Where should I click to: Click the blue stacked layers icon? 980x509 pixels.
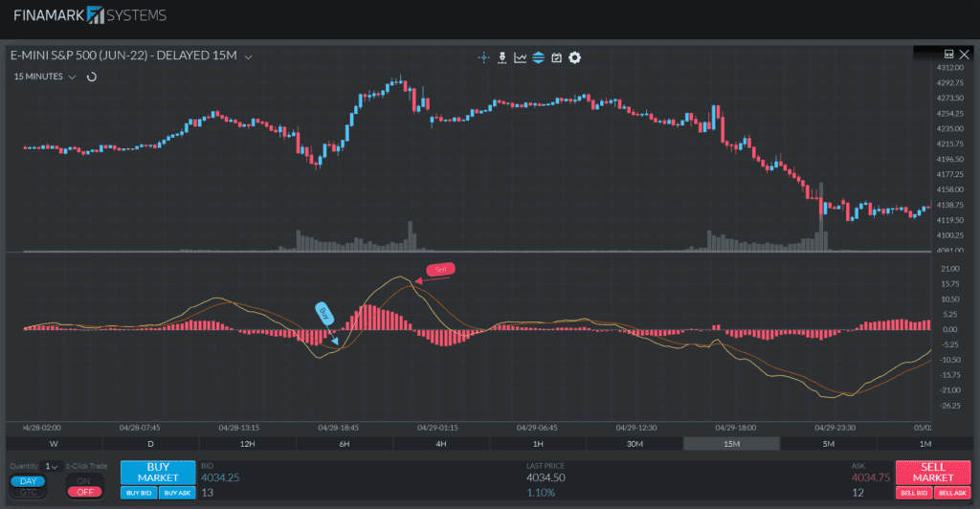[538, 57]
